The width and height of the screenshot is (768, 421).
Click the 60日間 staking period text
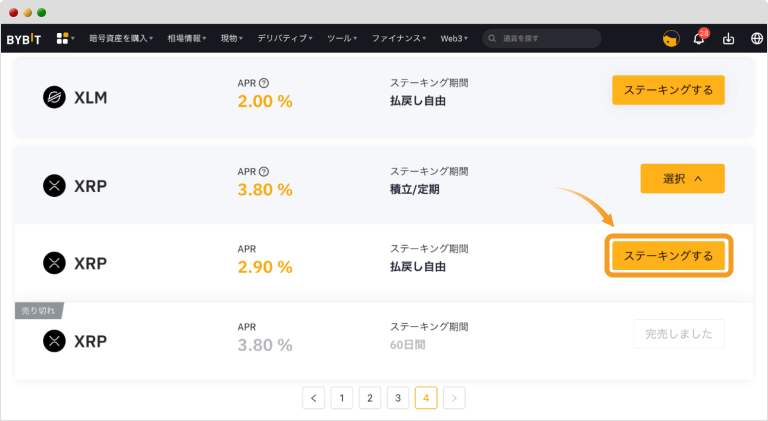coord(408,345)
